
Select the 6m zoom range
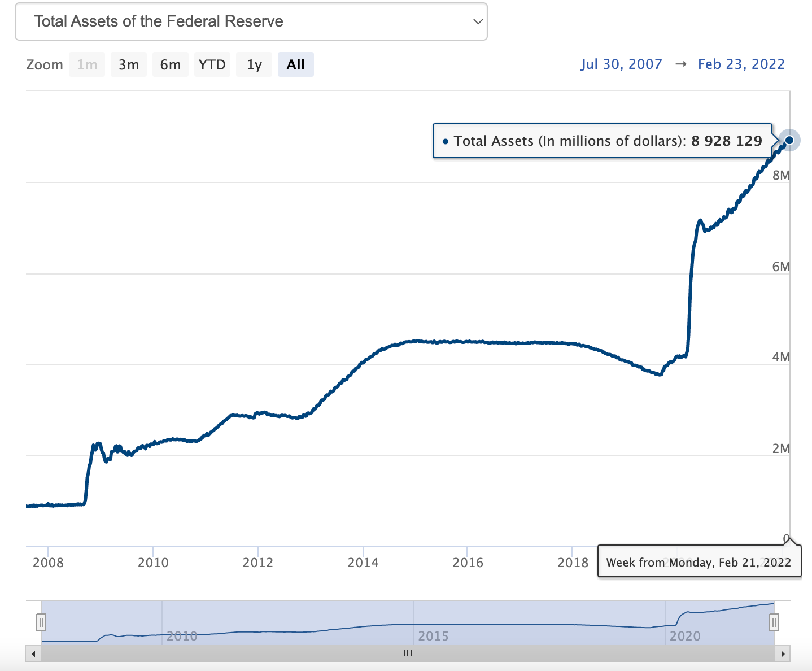tap(171, 64)
